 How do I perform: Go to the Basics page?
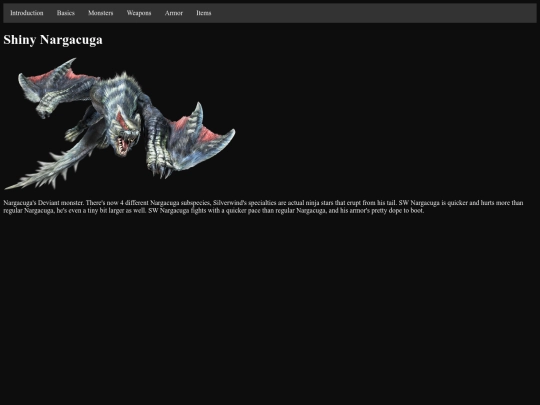[x=65, y=13]
